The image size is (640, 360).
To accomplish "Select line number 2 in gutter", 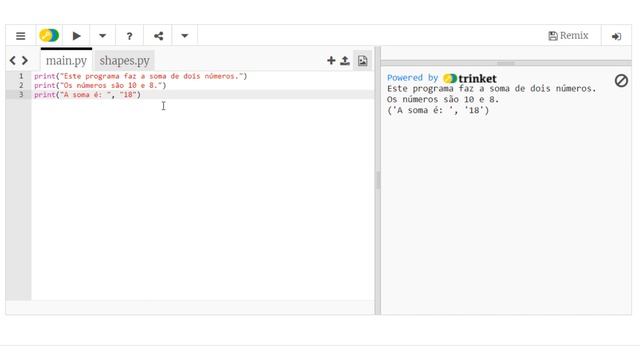I will [21, 85].
